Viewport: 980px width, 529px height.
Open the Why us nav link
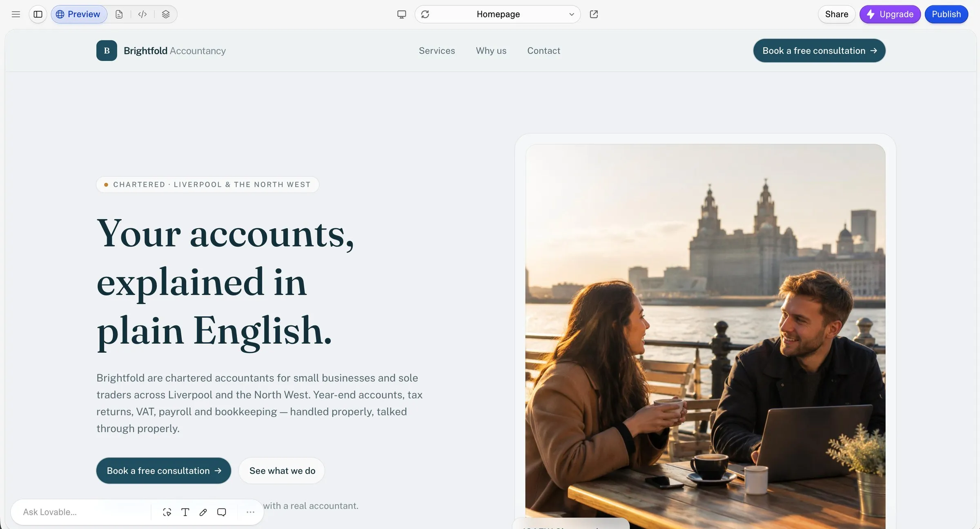pyautogui.click(x=491, y=51)
